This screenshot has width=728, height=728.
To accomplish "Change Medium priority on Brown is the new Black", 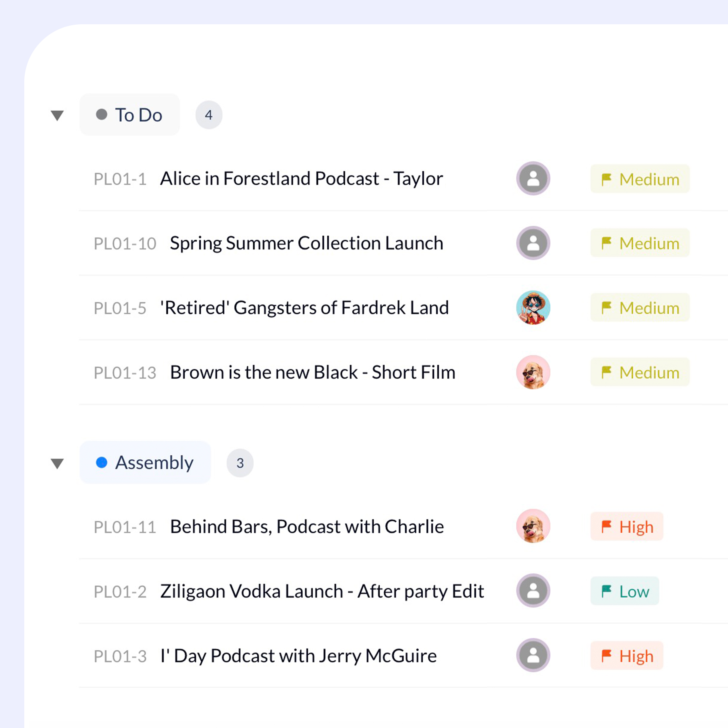I will tap(640, 372).
